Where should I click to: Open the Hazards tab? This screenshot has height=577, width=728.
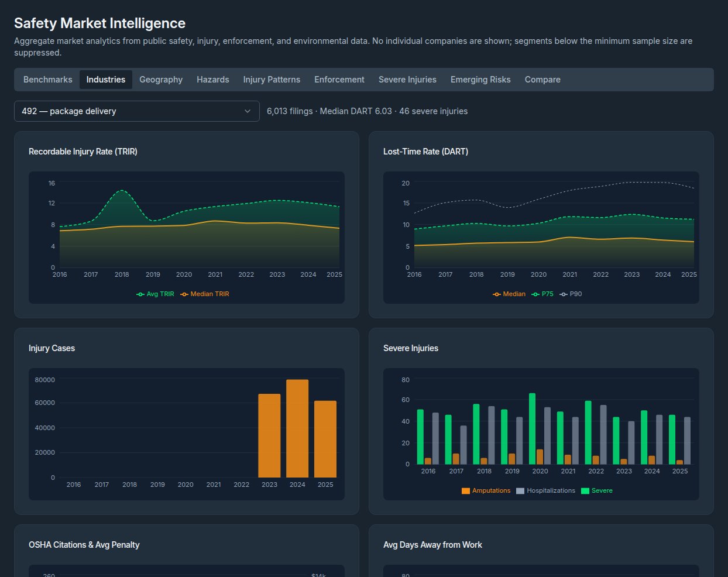[213, 80]
